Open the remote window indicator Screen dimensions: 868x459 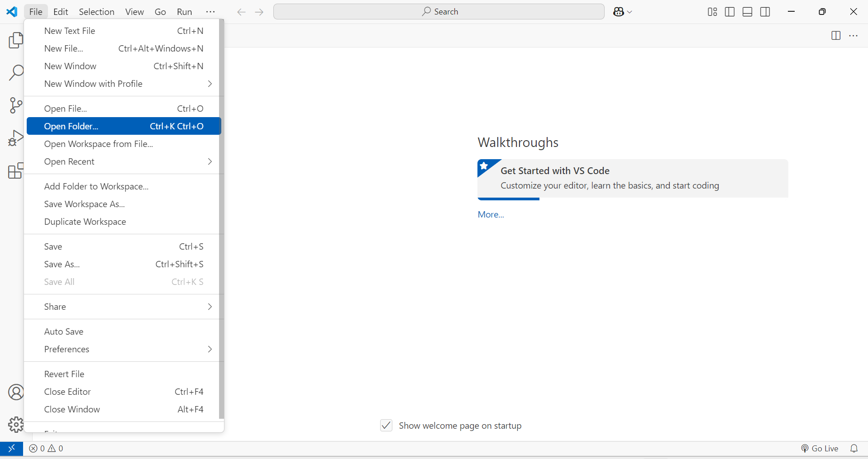point(12,448)
